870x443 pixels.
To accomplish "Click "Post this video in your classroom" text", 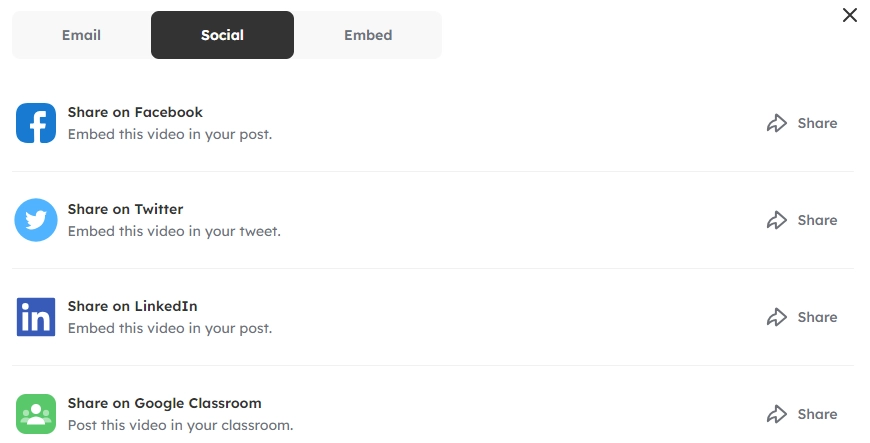I will tap(180, 425).
